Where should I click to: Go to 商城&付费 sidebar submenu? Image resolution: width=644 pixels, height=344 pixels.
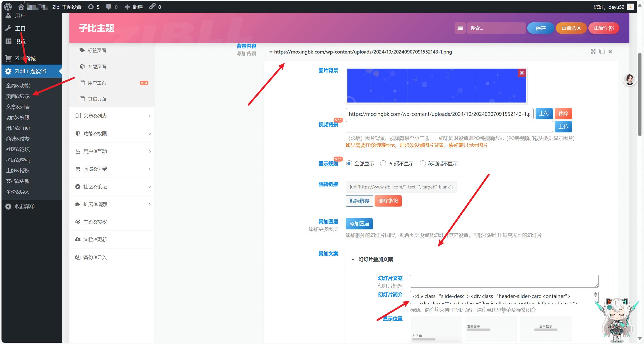pos(18,139)
